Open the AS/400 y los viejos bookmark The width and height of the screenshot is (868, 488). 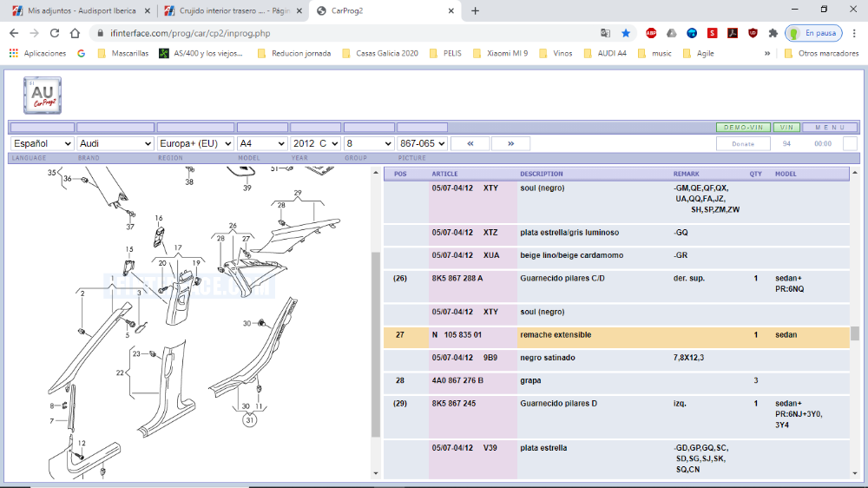pyautogui.click(x=201, y=53)
